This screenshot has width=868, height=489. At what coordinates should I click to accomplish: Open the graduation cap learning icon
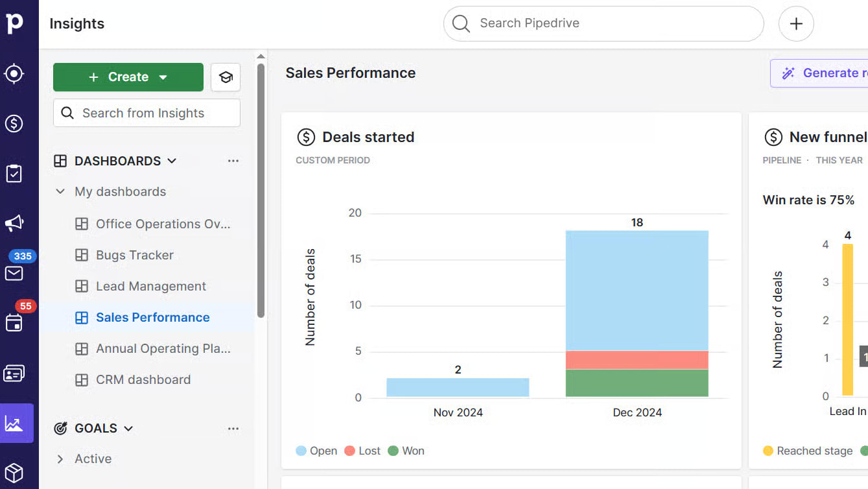pyautogui.click(x=226, y=77)
